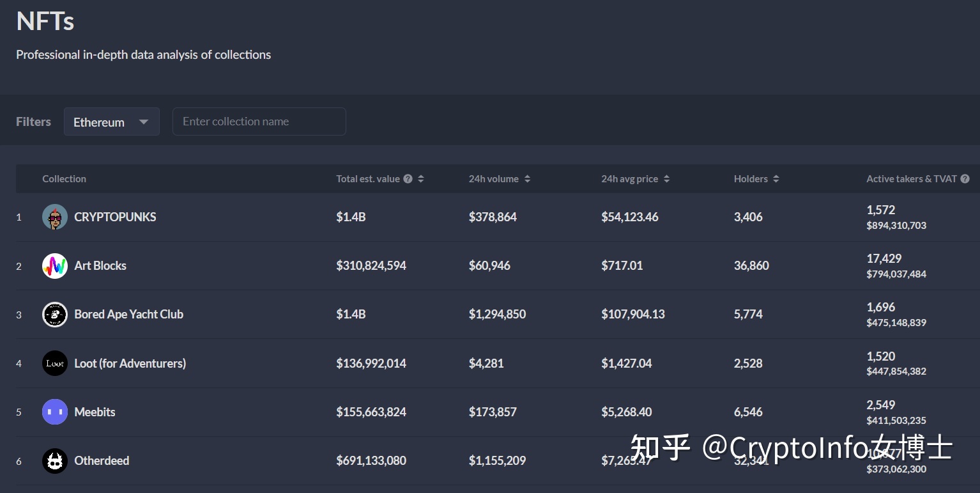The width and height of the screenshot is (980, 493).
Task: Click the Art Blocks logo icon
Action: [55, 266]
